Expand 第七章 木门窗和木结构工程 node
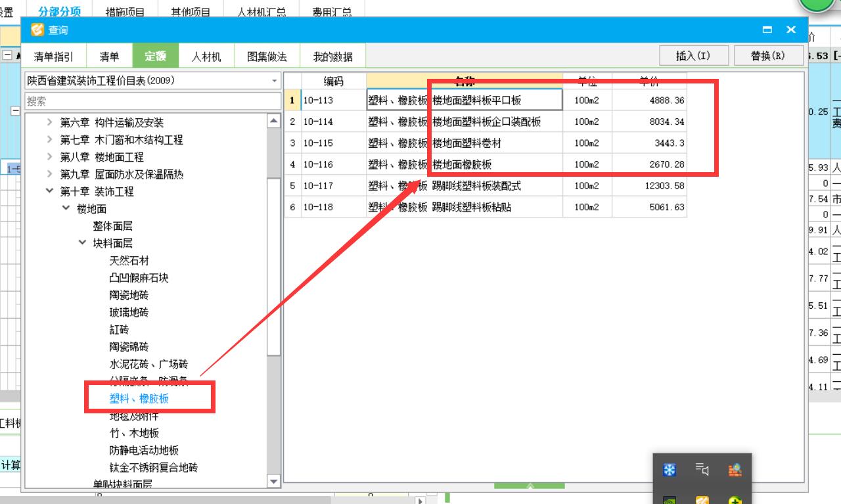Screen dimensions: 841x504 click(50, 139)
